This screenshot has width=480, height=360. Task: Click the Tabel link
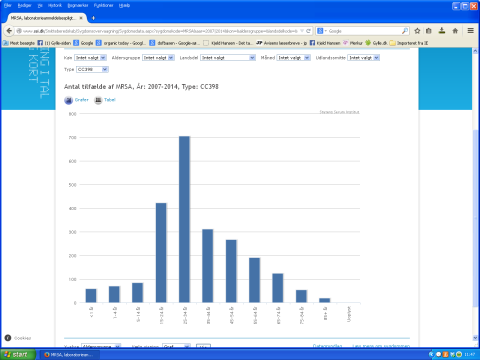click(110, 100)
